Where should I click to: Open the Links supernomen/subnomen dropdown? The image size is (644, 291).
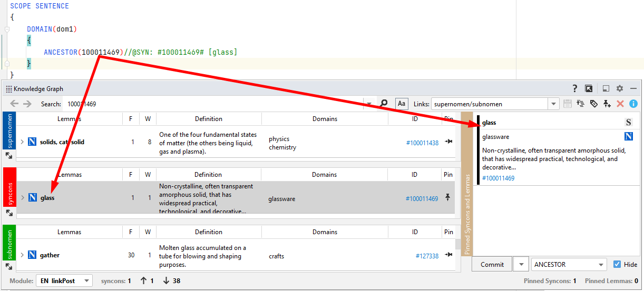(x=553, y=104)
